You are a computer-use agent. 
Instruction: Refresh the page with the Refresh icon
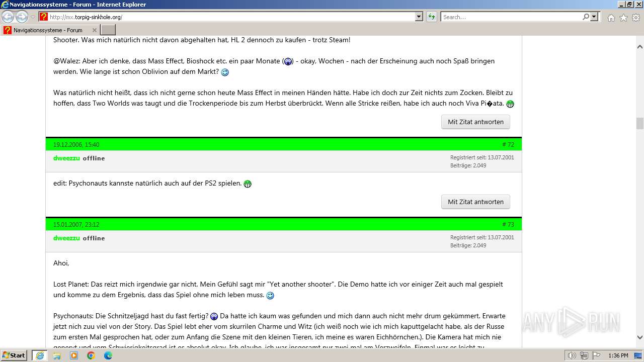tap(432, 17)
